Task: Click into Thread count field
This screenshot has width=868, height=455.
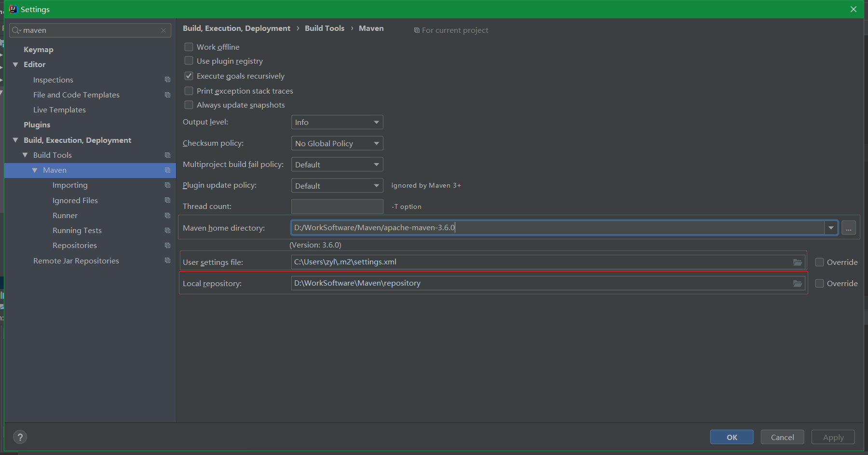Action: click(337, 207)
